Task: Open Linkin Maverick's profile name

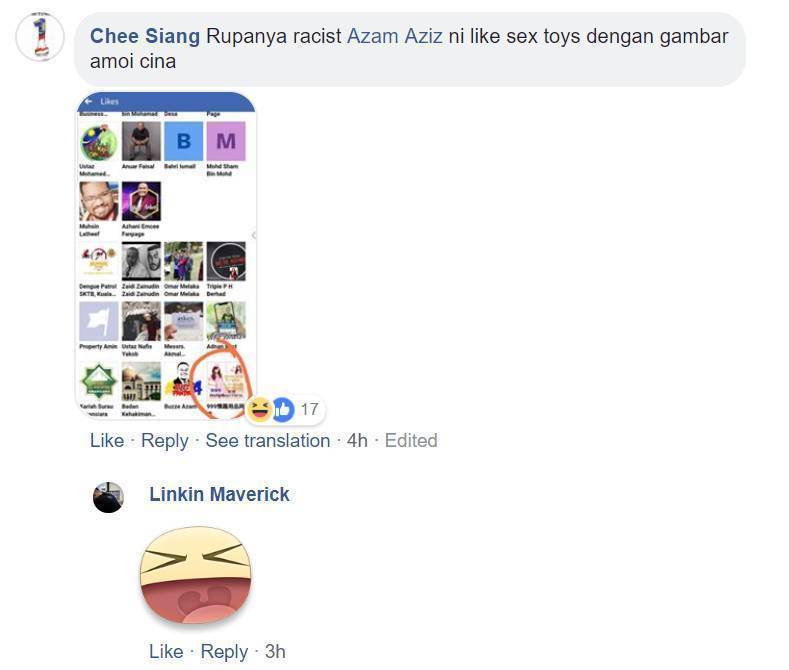Action: 219,494
